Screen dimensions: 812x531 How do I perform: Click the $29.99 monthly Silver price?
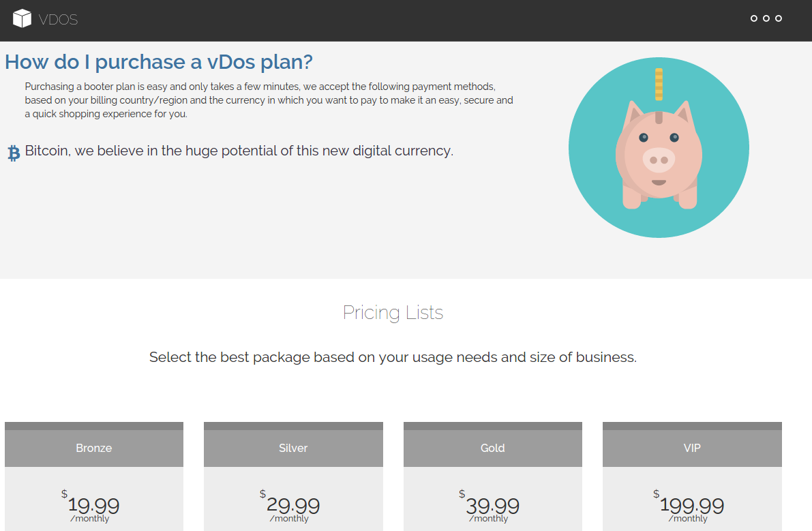[x=292, y=506]
